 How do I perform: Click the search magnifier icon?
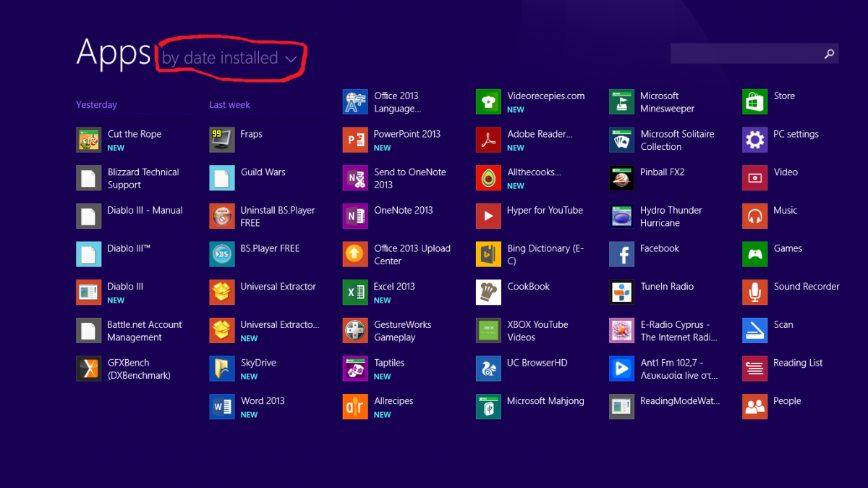[x=829, y=54]
